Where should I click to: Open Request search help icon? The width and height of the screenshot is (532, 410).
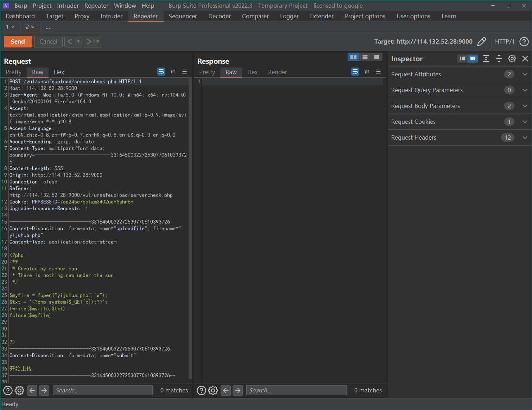point(8,390)
